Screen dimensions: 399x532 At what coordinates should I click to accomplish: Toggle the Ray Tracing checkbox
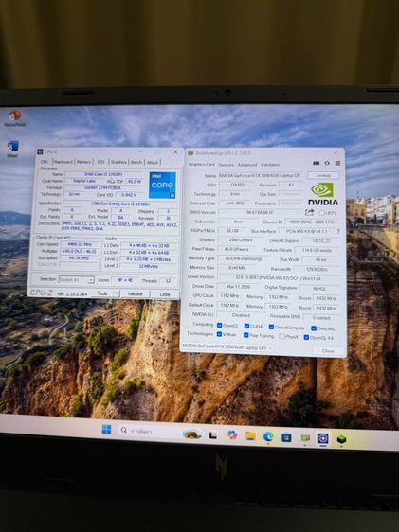[246, 335]
